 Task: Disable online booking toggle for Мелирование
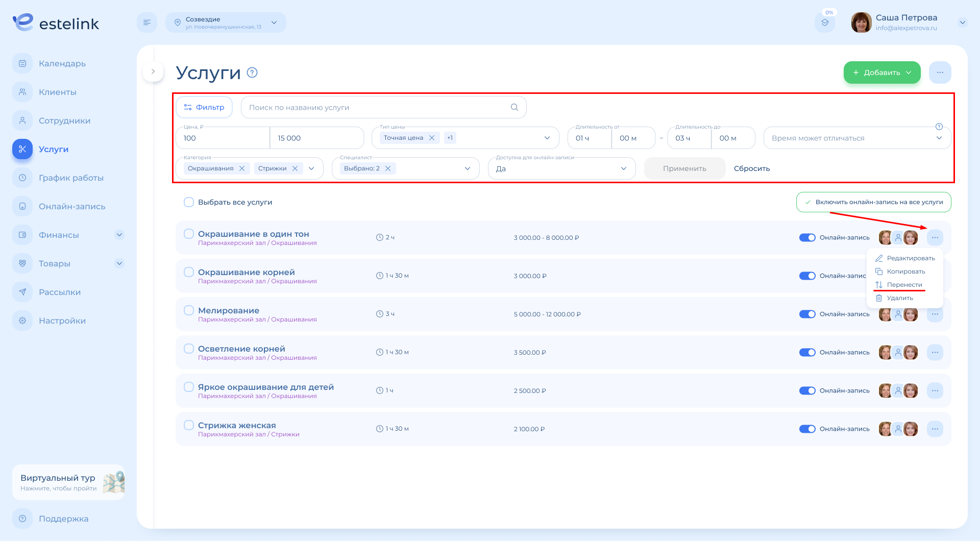[807, 314]
